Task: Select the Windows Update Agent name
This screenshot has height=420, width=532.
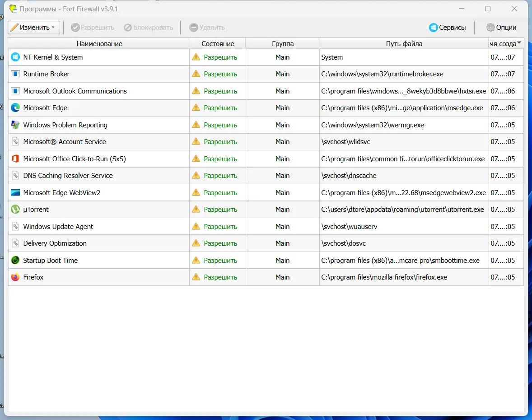Action: (58, 226)
